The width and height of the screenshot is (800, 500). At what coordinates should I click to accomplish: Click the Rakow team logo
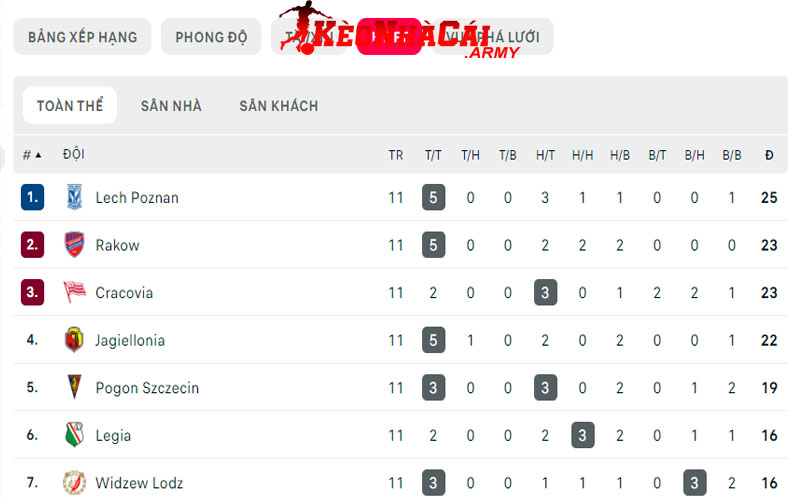(73, 245)
